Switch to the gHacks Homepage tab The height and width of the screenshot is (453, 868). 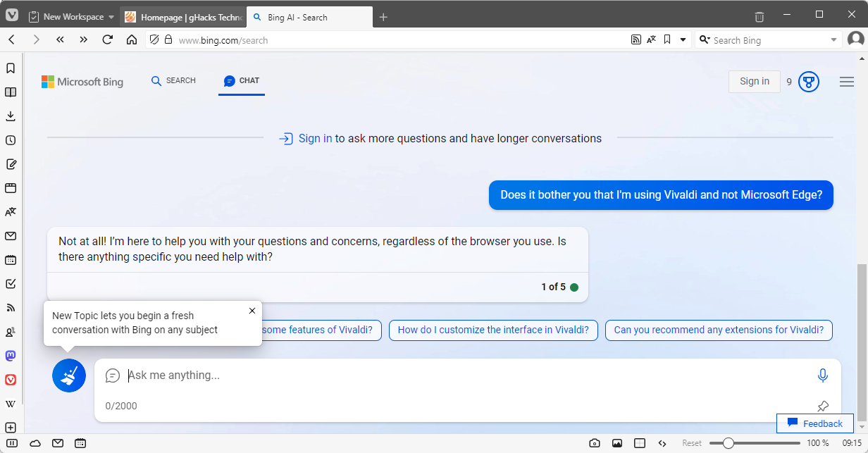coord(183,17)
